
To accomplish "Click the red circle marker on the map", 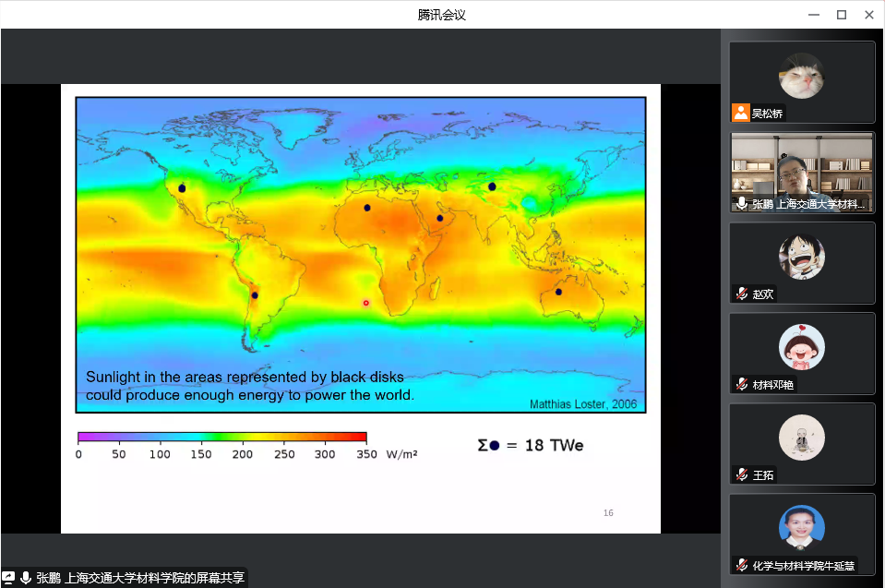I will (365, 303).
